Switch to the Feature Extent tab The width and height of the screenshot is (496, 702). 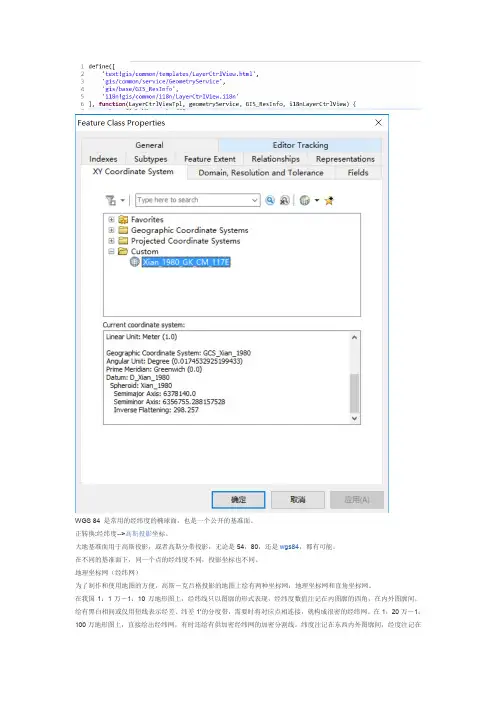pyautogui.click(x=210, y=159)
